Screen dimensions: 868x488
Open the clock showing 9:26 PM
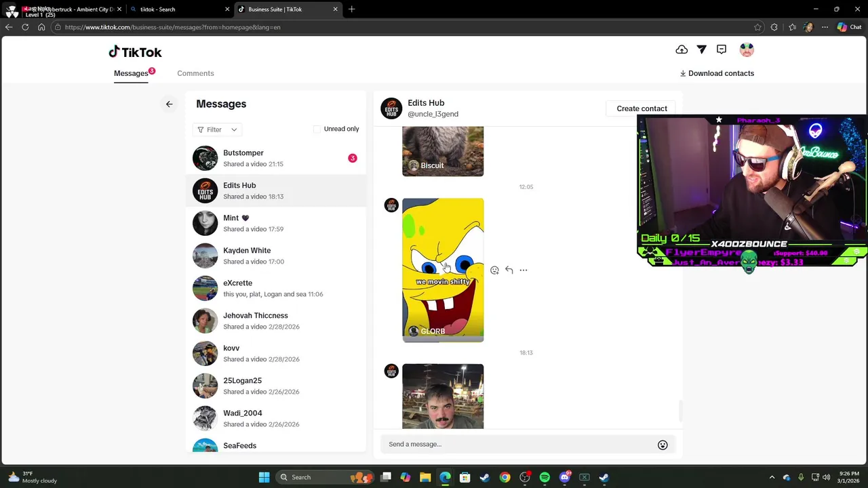[848, 477]
